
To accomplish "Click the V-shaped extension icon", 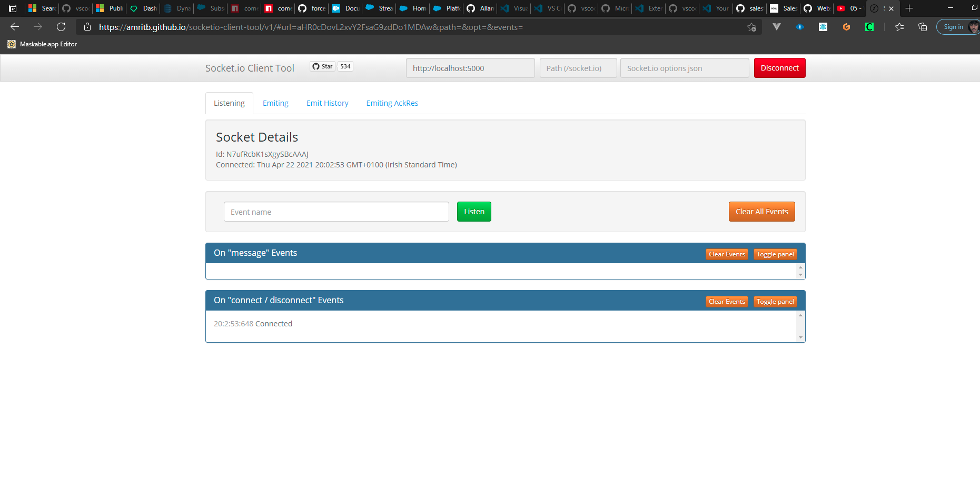I will click(x=777, y=27).
